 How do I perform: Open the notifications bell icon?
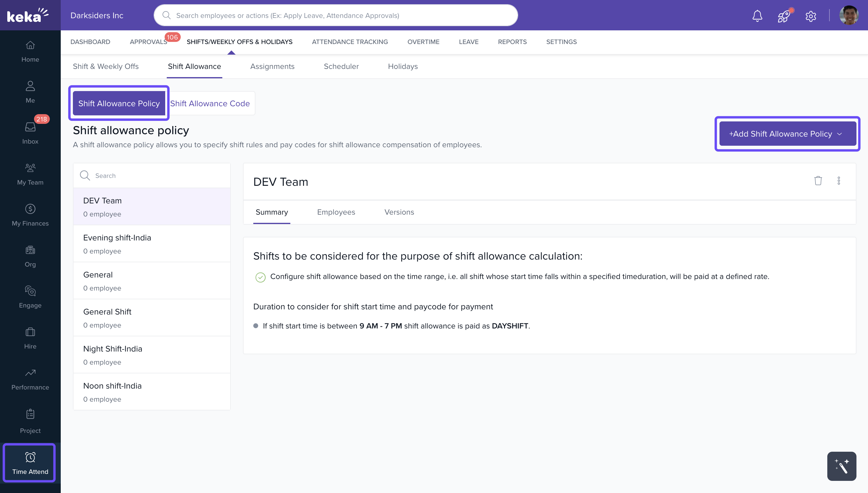point(757,16)
